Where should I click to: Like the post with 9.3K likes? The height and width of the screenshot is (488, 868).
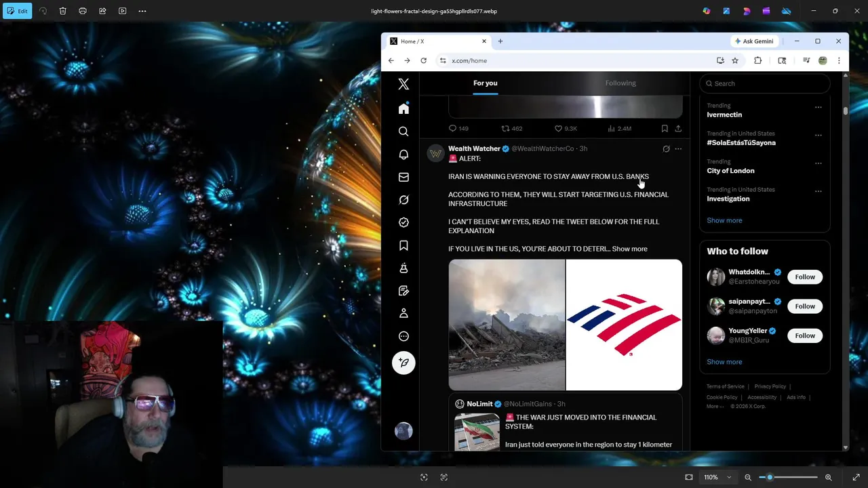(566, 128)
